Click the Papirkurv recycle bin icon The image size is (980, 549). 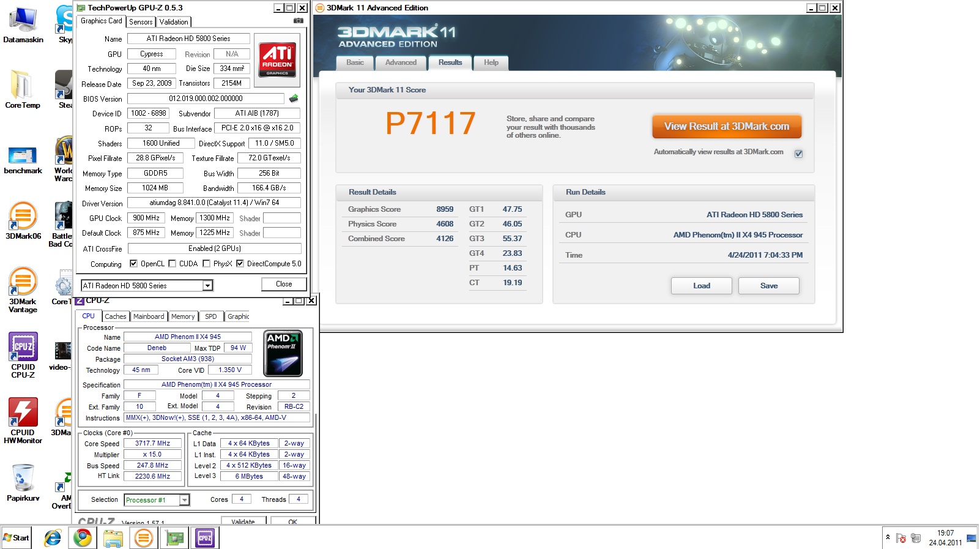(23, 483)
